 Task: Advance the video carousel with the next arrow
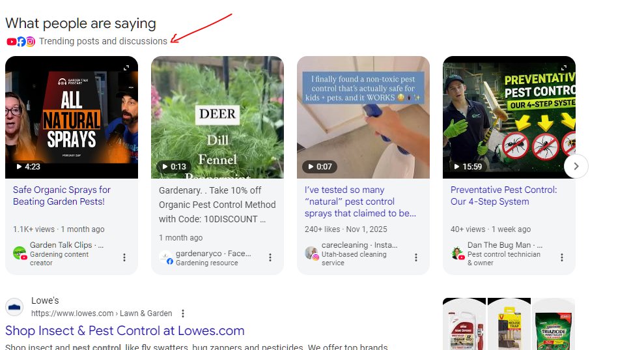point(576,166)
